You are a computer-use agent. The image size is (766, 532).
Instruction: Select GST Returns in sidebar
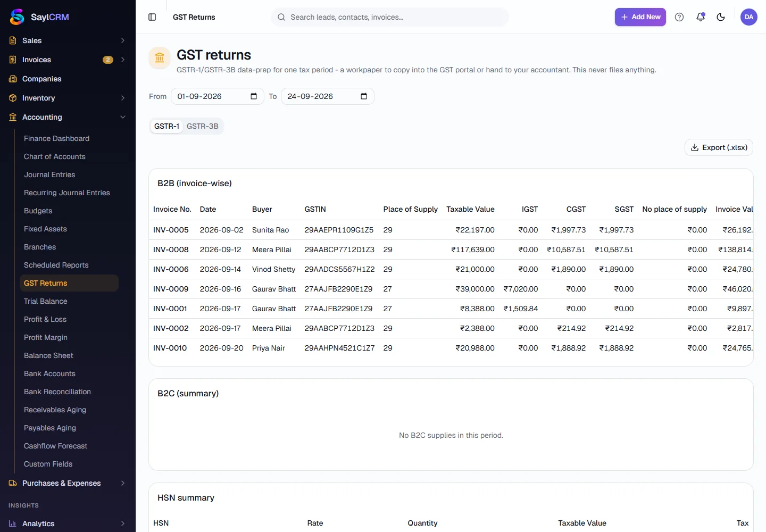click(69, 283)
